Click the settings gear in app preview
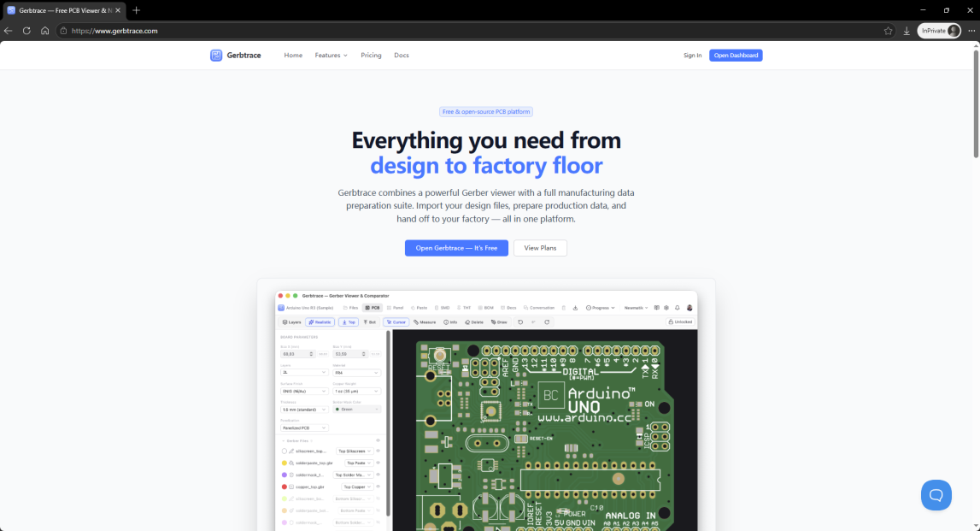The height and width of the screenshot is (531, 980). click(x=666, y=308)
